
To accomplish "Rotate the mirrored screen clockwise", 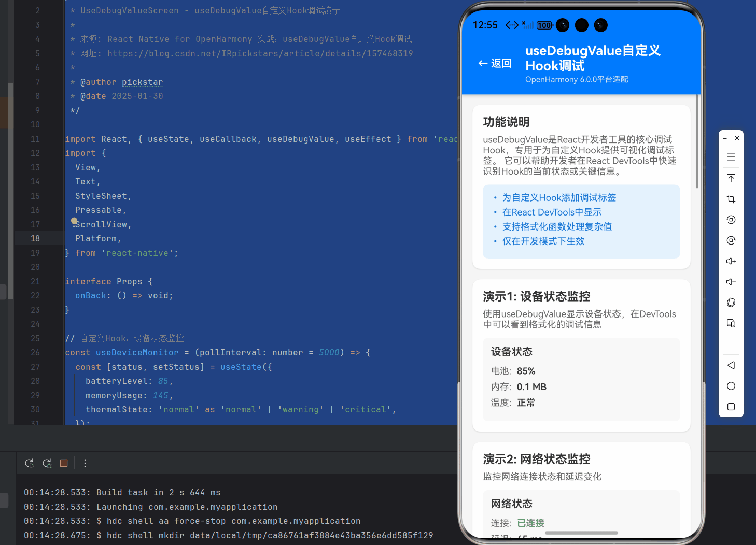I will coord(731,240).
